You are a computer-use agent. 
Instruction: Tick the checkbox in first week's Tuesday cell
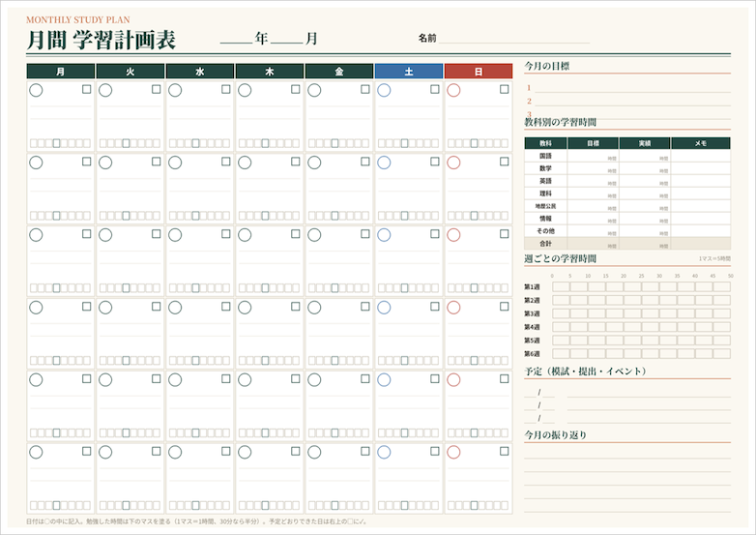157,89
